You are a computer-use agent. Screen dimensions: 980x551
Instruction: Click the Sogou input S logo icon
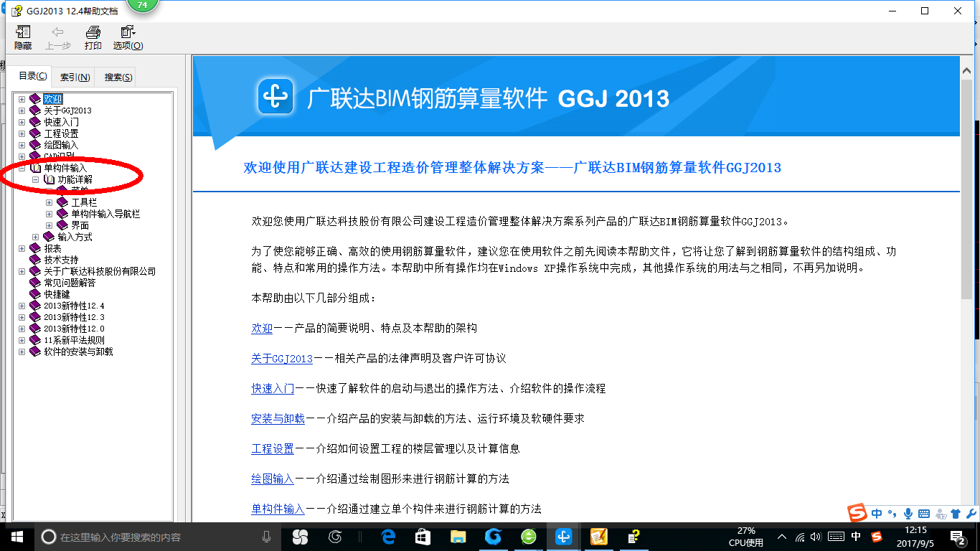point(857,513)
